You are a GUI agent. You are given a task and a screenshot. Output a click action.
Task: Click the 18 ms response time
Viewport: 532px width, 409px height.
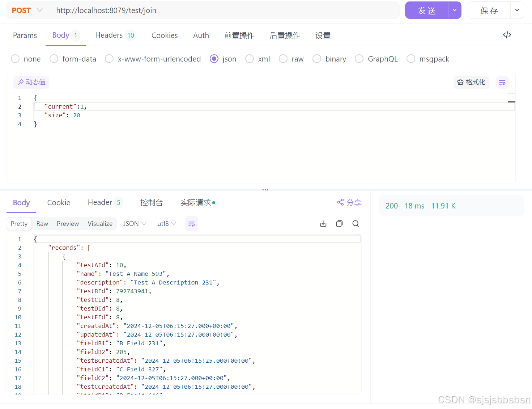(414, 206)
